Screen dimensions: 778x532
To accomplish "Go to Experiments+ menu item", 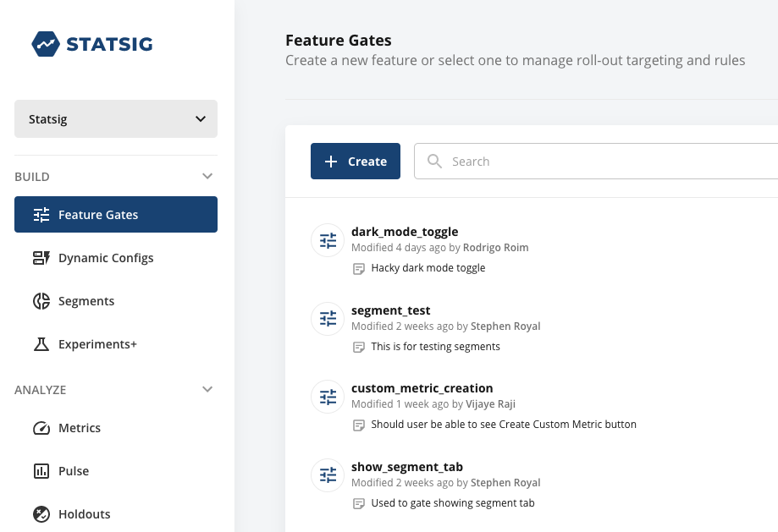I will [x=97, y=344].
